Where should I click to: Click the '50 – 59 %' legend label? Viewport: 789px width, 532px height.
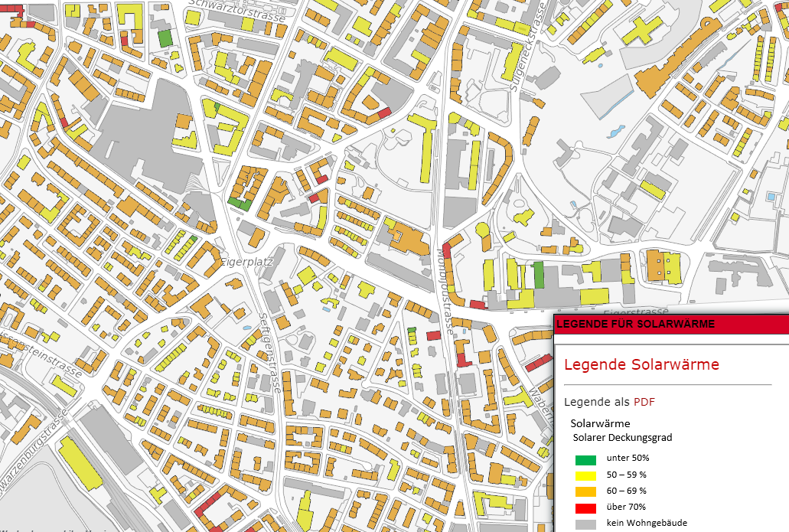tap(627, 475)
